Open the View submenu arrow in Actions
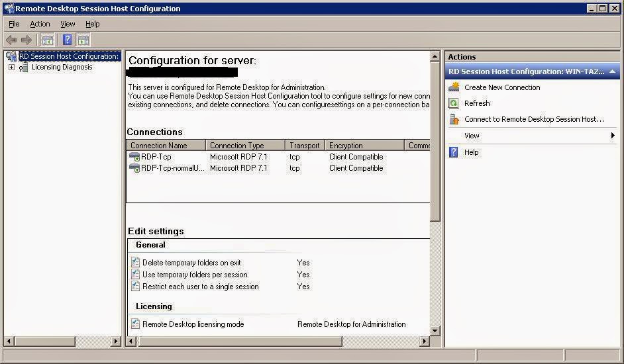 613,136
